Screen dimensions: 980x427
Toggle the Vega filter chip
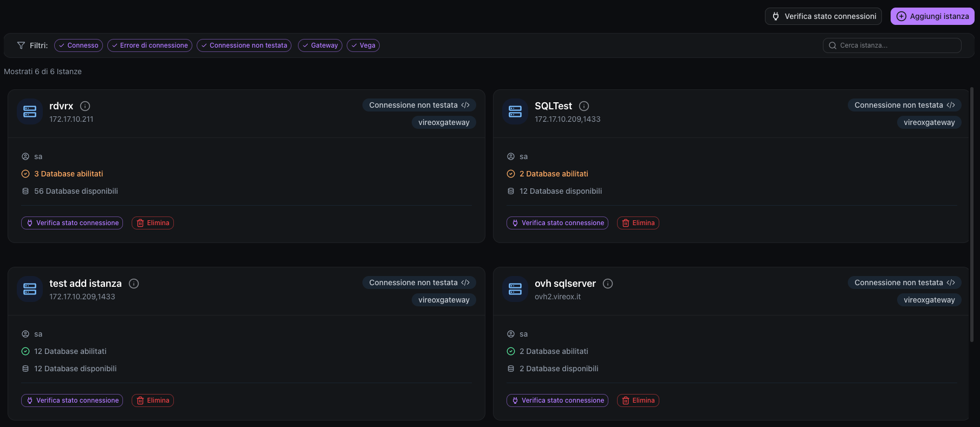pyautogui.click(x=363, y=45)
